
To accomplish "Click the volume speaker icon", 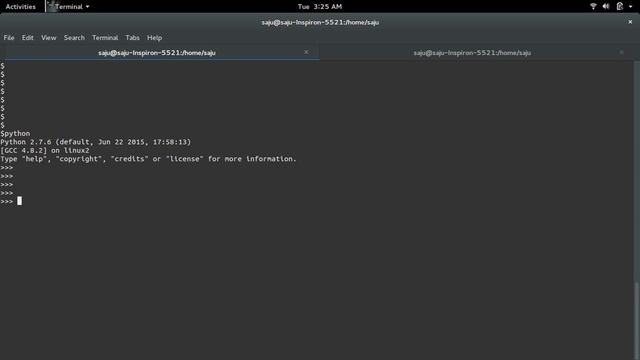I will pos(606,6).
